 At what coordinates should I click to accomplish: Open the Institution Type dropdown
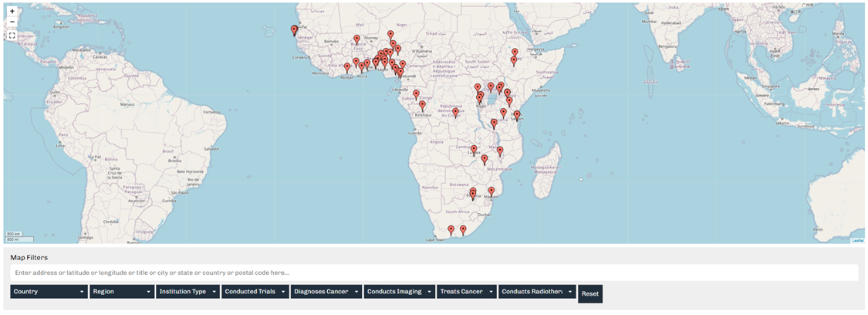[x=187, y=292]
